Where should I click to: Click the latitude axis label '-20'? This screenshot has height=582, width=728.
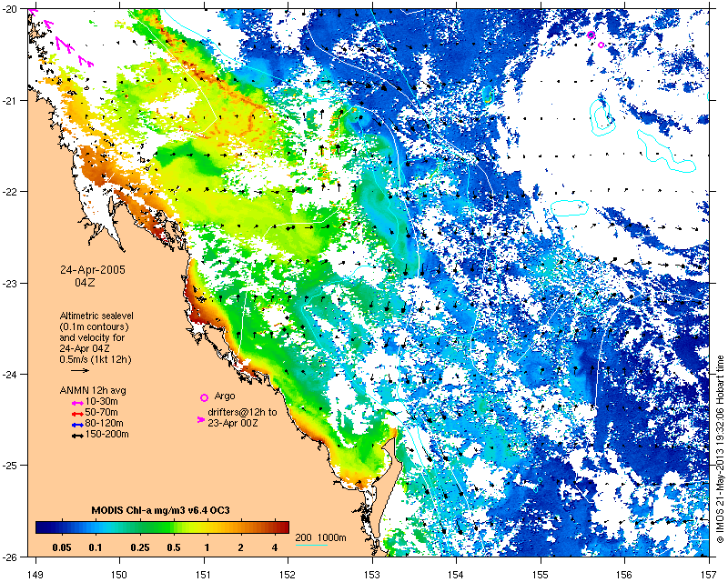coord(11,9)
